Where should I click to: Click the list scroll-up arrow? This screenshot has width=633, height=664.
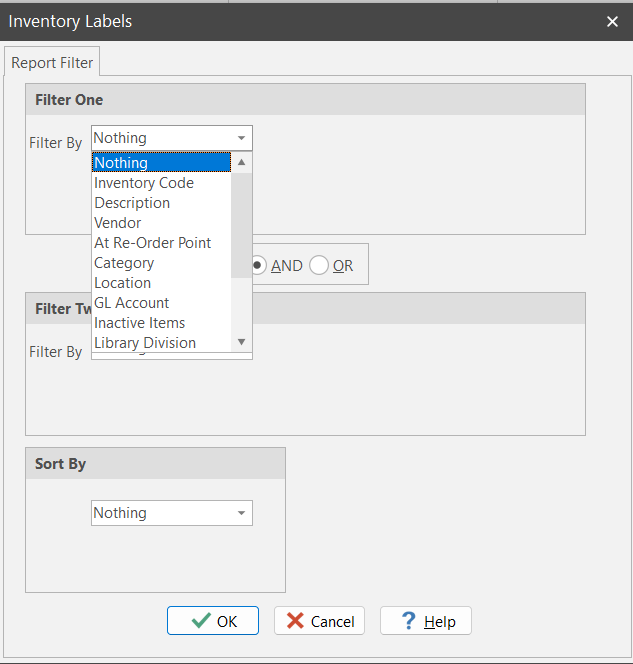pyautogui.click(x=241, y=163)
